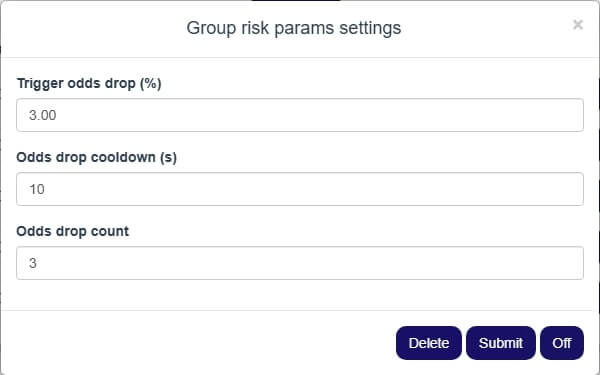
Task: Click the Group risk params settings title
Action: (x=294, y=28)
